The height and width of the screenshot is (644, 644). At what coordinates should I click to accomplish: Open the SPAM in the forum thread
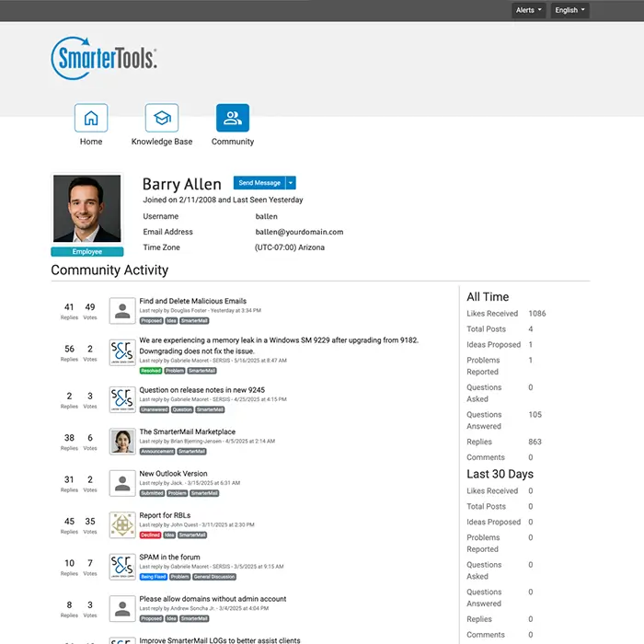(x=169, y=557)
